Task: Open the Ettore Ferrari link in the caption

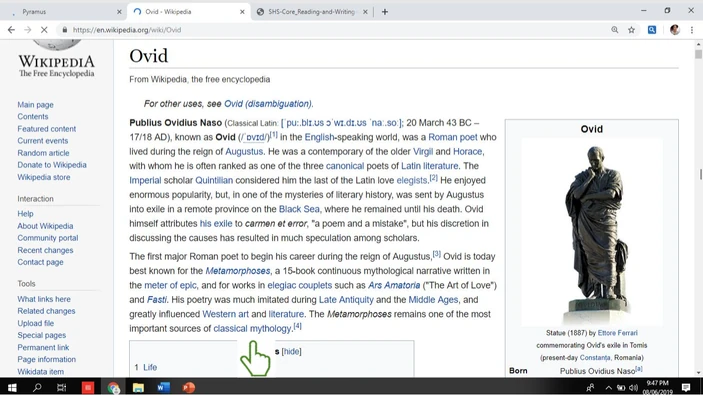Action: [x=617, y=333]
